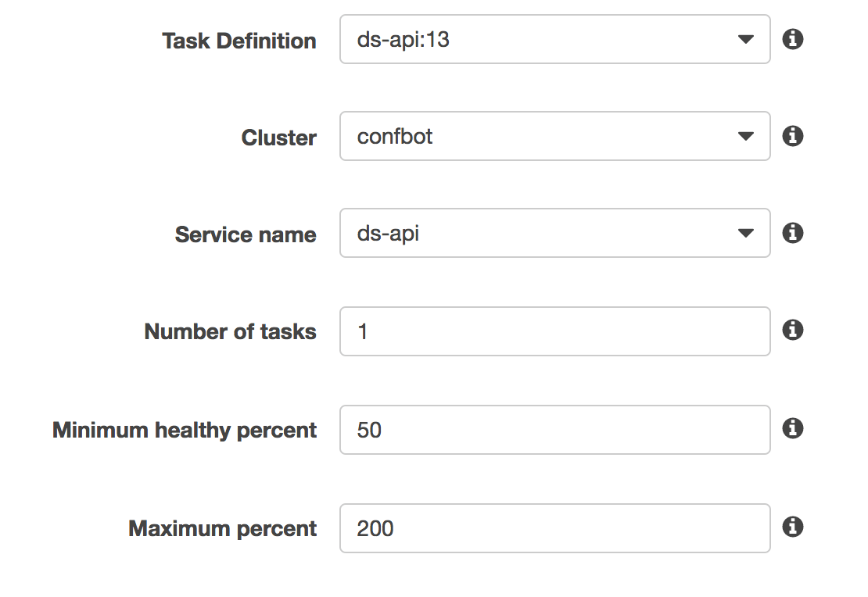Click the Minimum healthy percent info icon
Screen dimensions: 868x597
point(793,428)
